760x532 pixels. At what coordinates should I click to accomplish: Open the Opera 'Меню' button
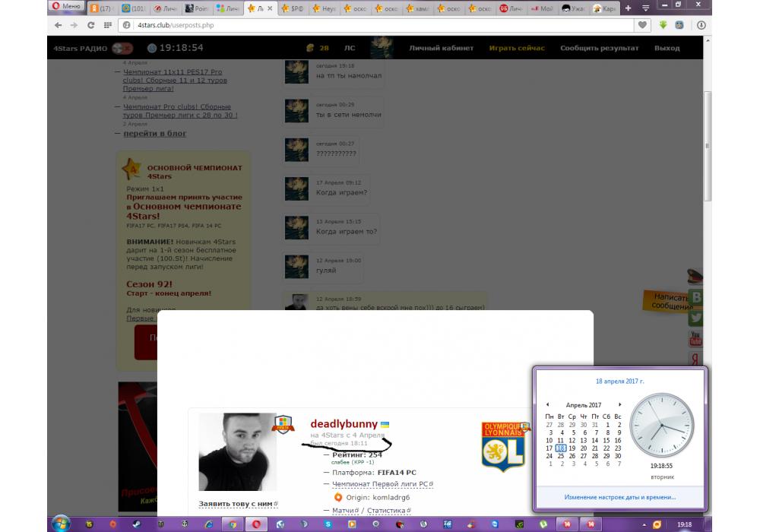coord(65,7)
